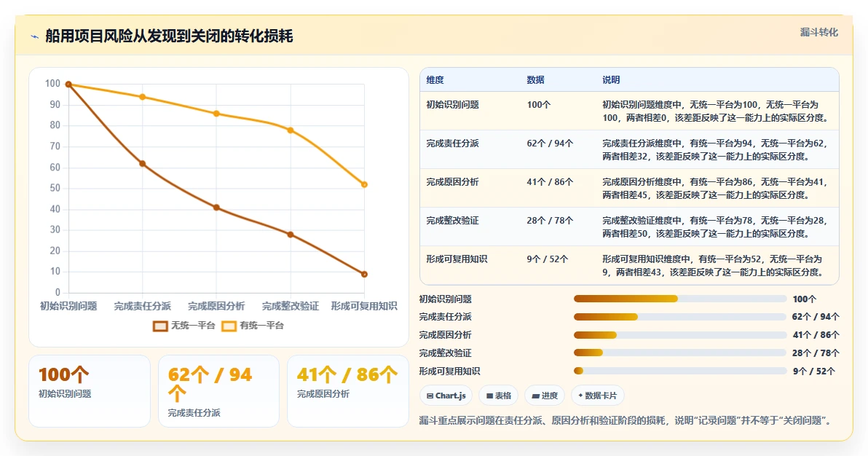Click the chart point at value 100
The height and width of the screenshot is (456, 868).
click(x=68, y=84)
